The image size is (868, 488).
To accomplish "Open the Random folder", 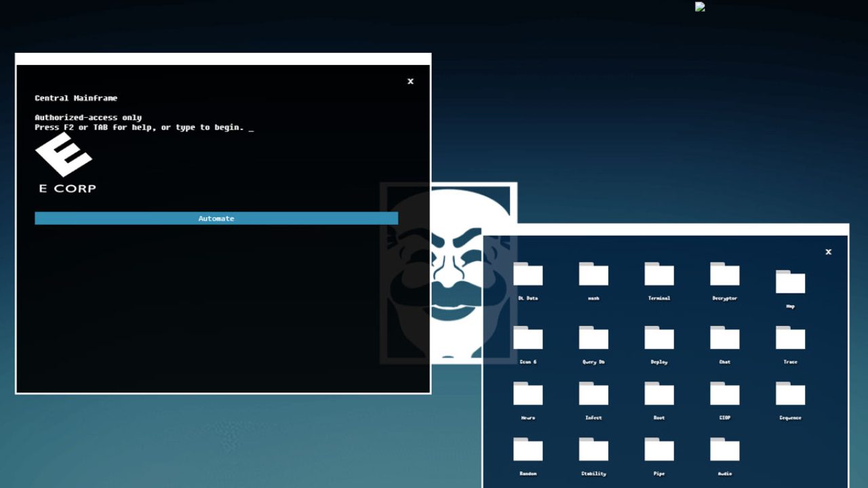I will tap(528, 449).
